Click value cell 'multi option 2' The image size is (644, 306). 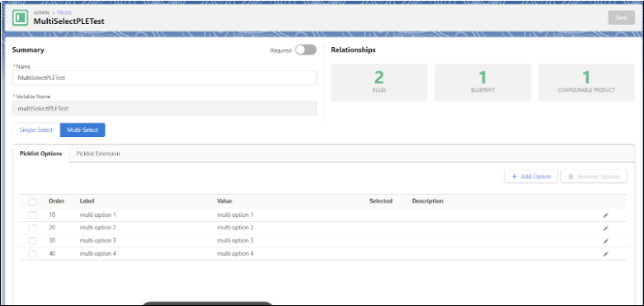point(235,228)
